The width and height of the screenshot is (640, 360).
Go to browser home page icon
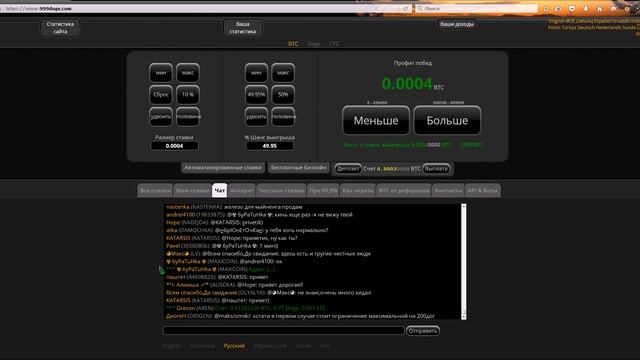coord(600,9)
